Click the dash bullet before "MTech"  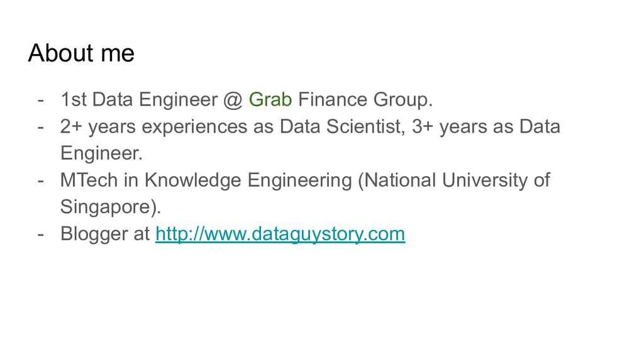(x=41, y=180)
